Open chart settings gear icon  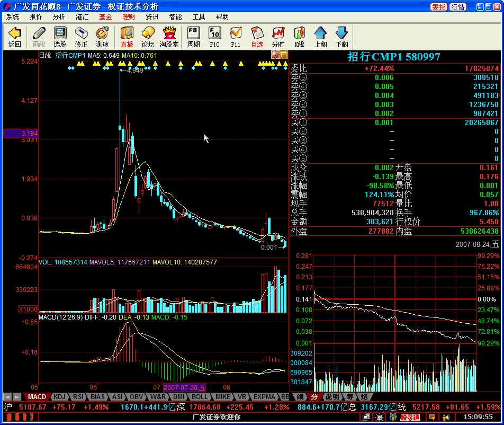click(275, 55)
